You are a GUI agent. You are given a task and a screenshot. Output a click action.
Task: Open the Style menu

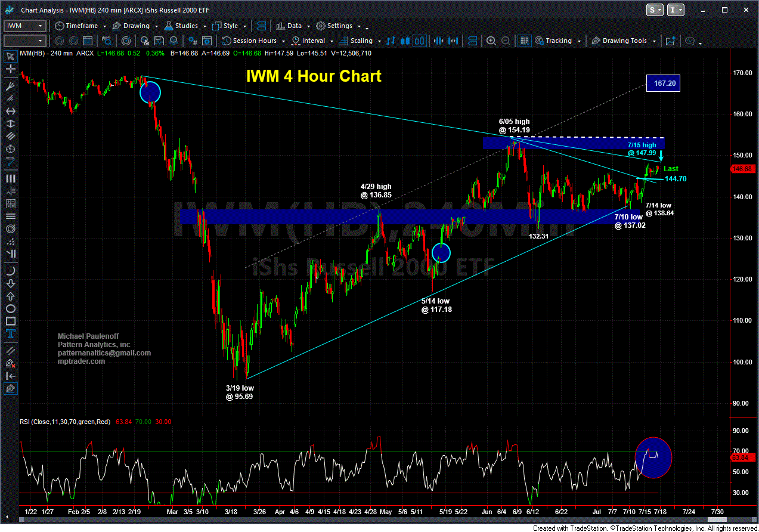click(x=224, y=26)
